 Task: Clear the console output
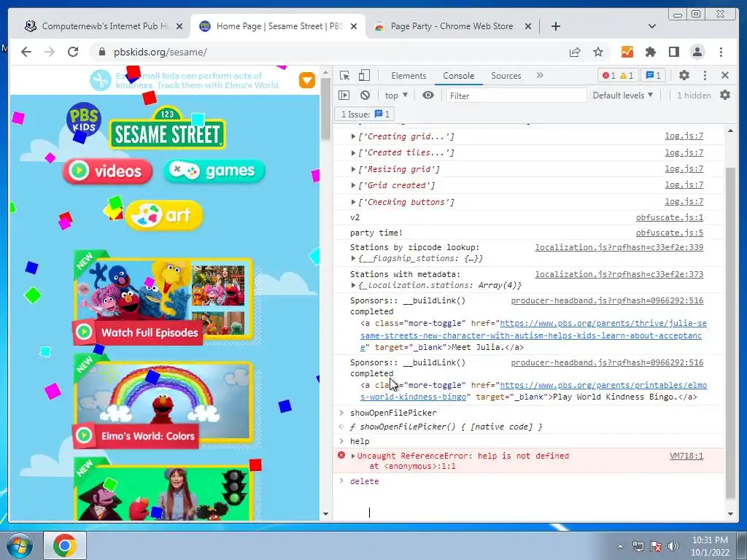[365, 96]
